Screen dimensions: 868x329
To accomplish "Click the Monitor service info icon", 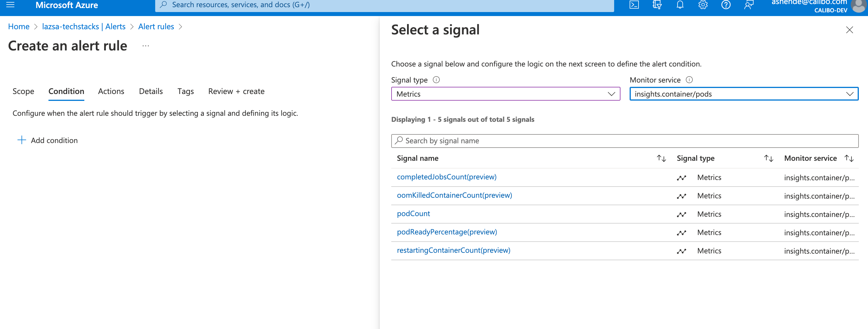I will [x=689, y=80].
